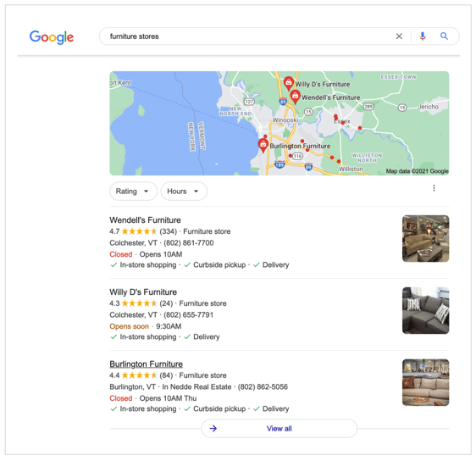The height and width of the screenshot is (461, 476).
Task: Click the Wendell's Furniture thumbnail photo
Action: coord(425,238)
